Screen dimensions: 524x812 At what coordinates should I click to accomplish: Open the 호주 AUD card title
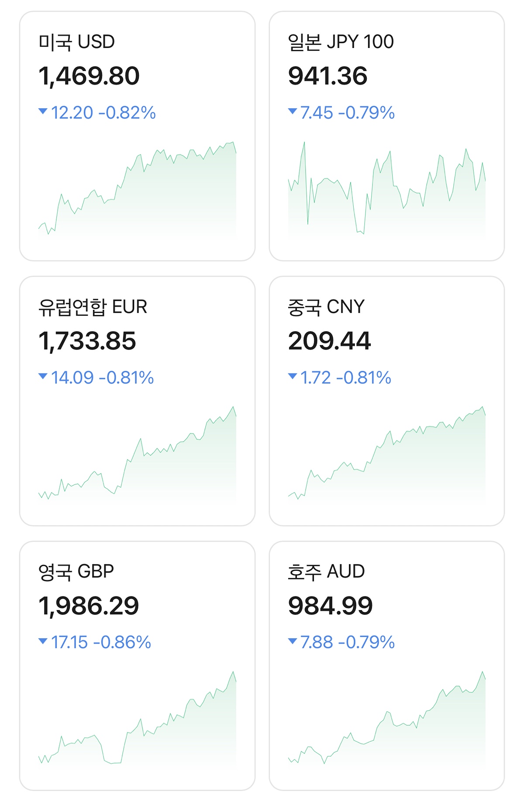tap(326, 572)
